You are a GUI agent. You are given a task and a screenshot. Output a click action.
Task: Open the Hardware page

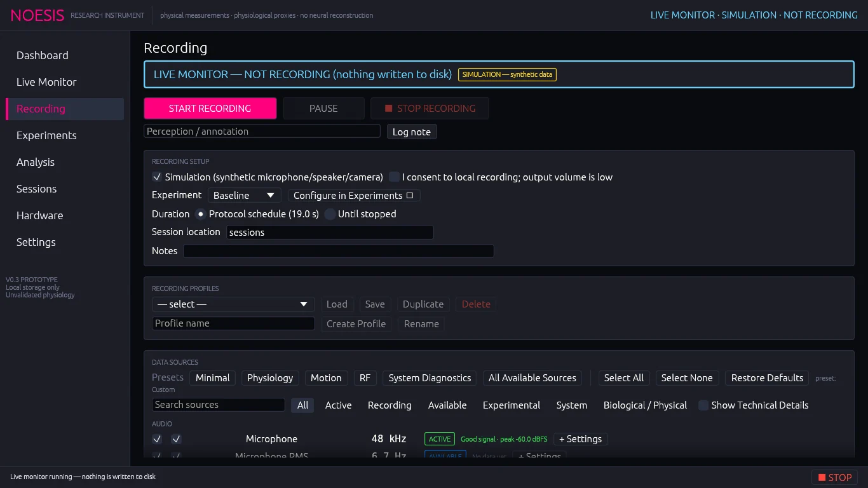point(64,215)
